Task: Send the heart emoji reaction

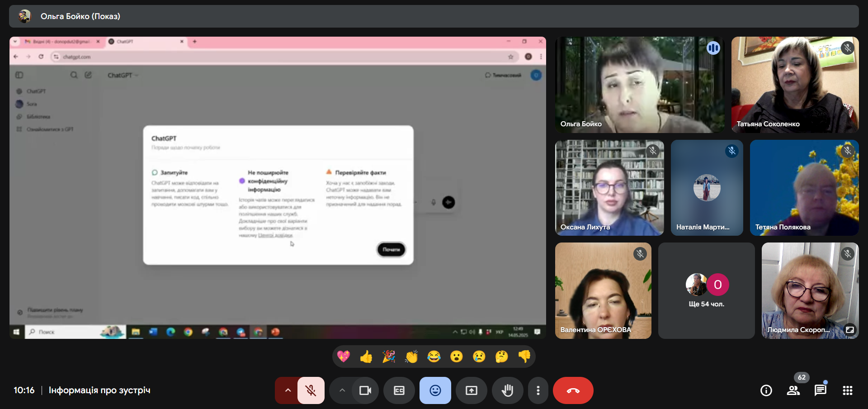Action: (344, 357)
